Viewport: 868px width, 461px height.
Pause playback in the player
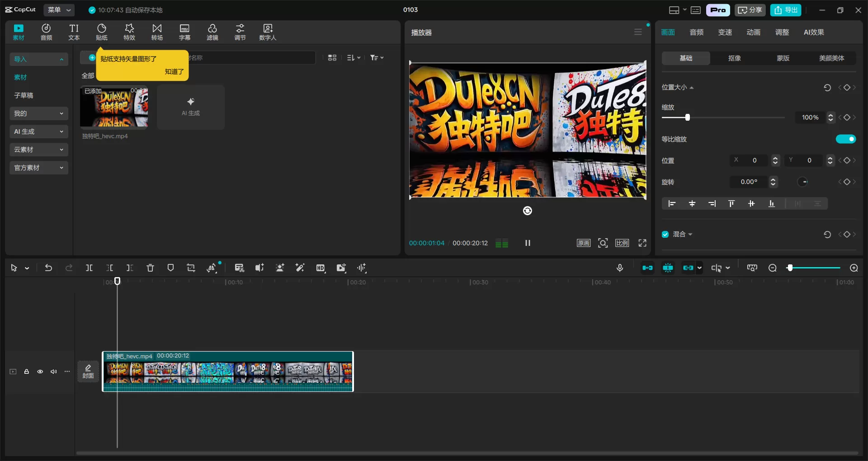(x=527, y=243)
